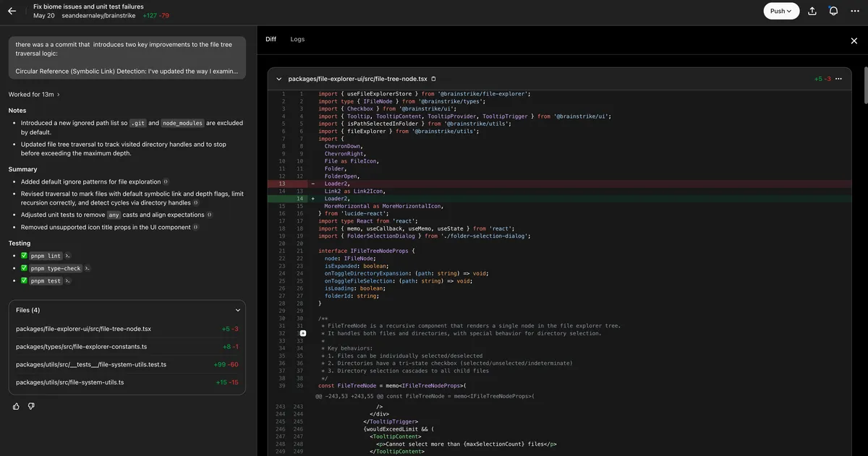Screen dimensions: 868x456
Task: Open file-explorer-constants.ts in the Files list
Action: [81, 347]
